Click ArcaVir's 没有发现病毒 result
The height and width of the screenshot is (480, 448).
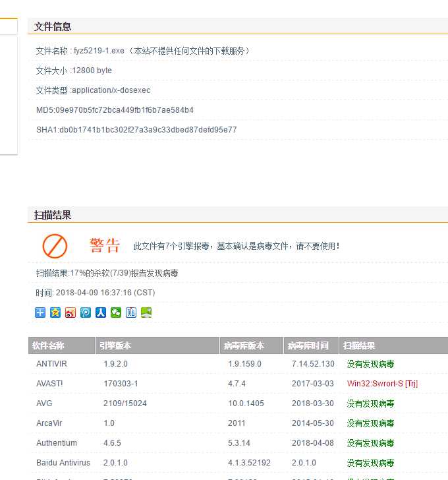point(370,423)
